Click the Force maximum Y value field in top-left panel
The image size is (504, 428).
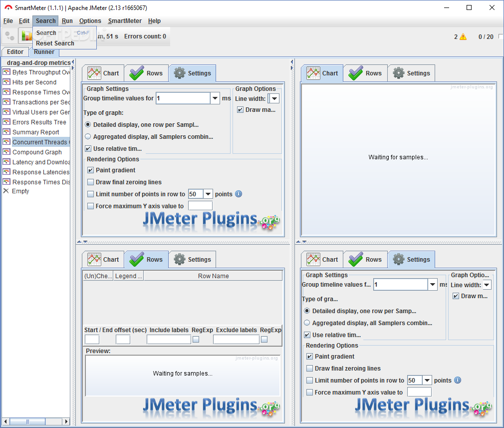[200, 206]
